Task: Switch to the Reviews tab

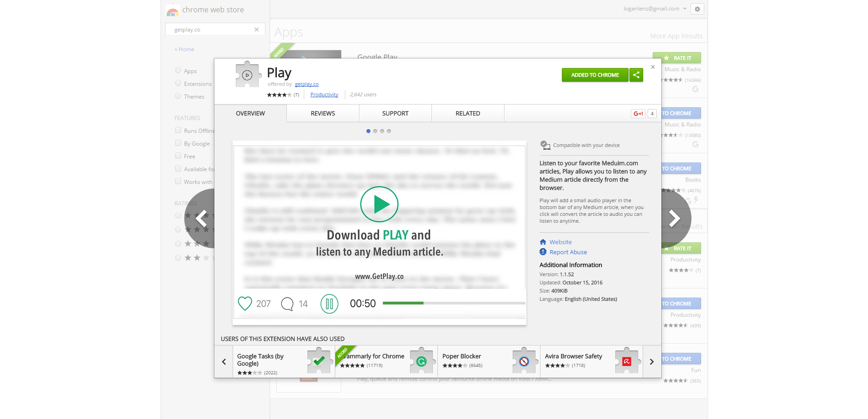Action: pyautogui.click(x=323, y=113)
